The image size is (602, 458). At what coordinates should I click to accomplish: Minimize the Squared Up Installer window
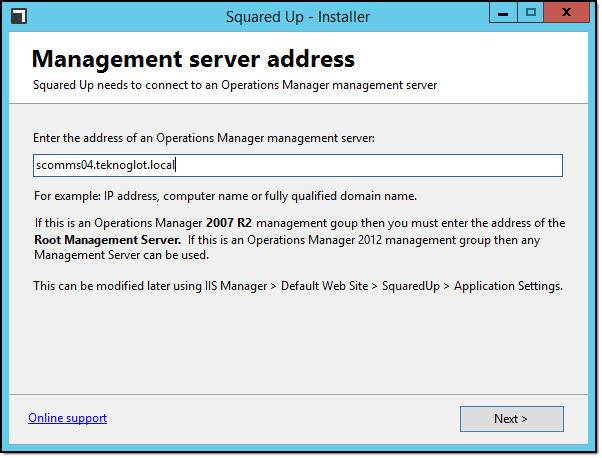tap(503, 13)
